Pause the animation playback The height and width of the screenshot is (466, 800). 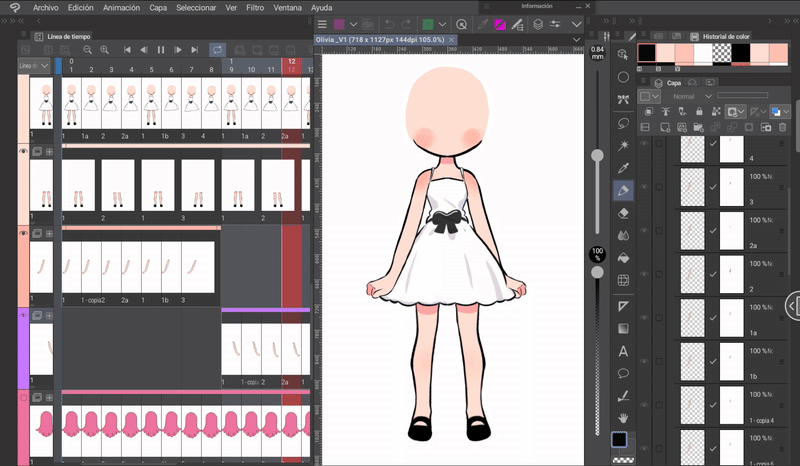161,48
